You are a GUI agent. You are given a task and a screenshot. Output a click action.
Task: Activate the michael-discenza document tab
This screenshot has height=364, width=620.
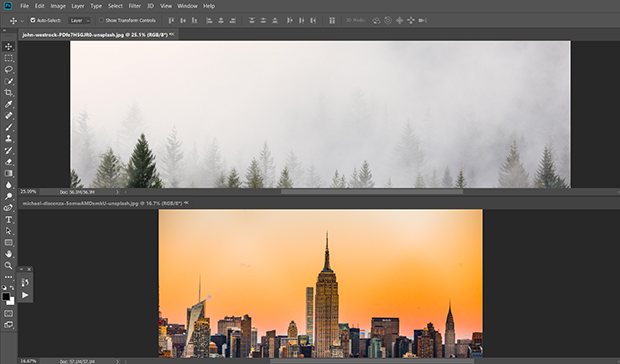click(105, 203)
